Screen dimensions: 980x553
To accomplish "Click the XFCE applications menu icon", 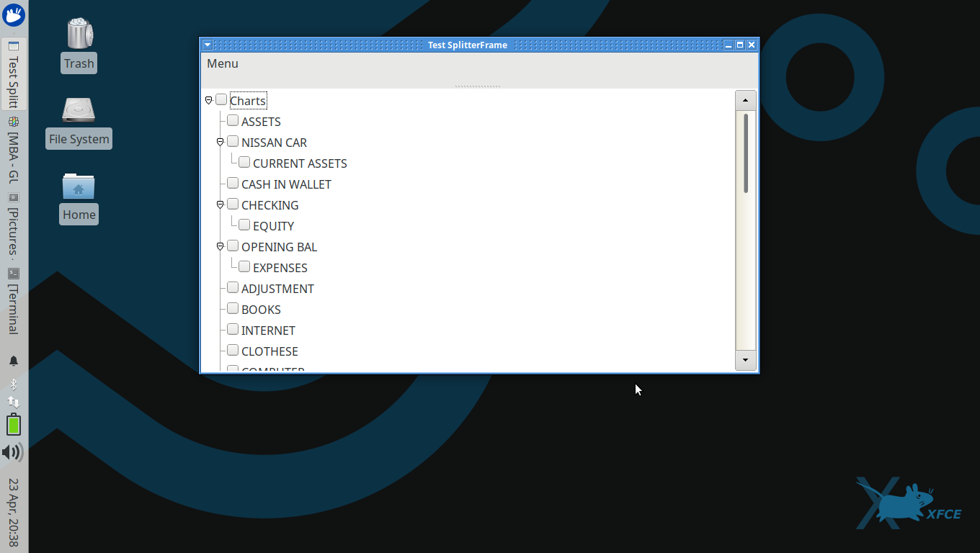I will coord(14,14).
